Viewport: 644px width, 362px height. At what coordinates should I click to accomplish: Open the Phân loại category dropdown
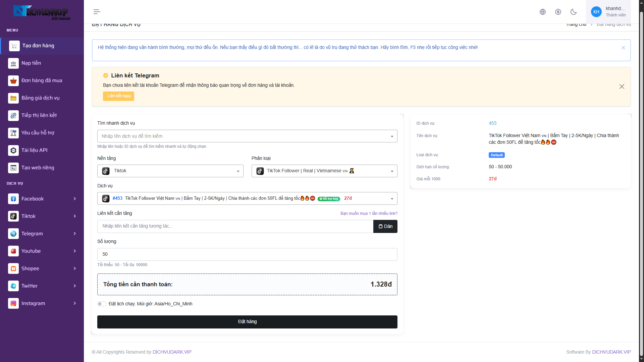[324, 171]
